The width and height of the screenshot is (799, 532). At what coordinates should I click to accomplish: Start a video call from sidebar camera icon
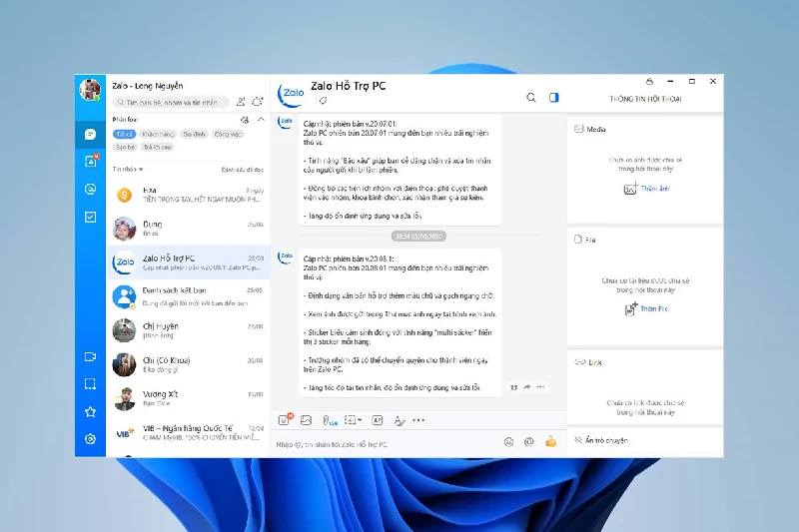(90, 356)
